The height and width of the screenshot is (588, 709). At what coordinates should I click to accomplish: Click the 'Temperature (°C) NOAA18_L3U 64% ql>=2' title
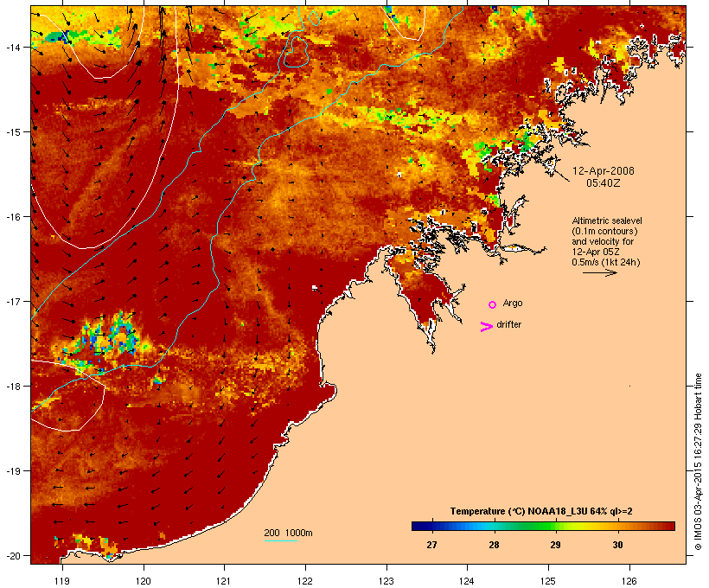(541, 511)
